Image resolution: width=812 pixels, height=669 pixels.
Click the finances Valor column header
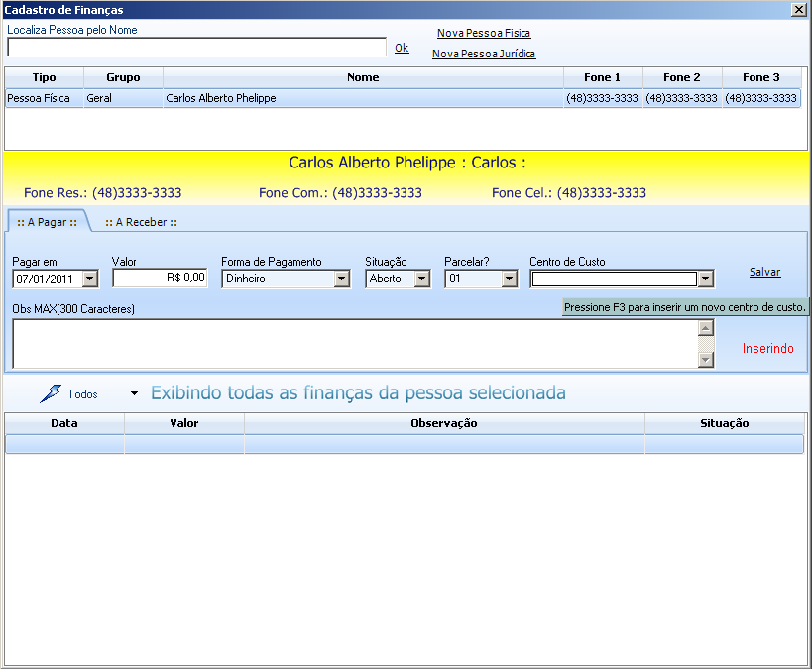[x=183, y=423]
